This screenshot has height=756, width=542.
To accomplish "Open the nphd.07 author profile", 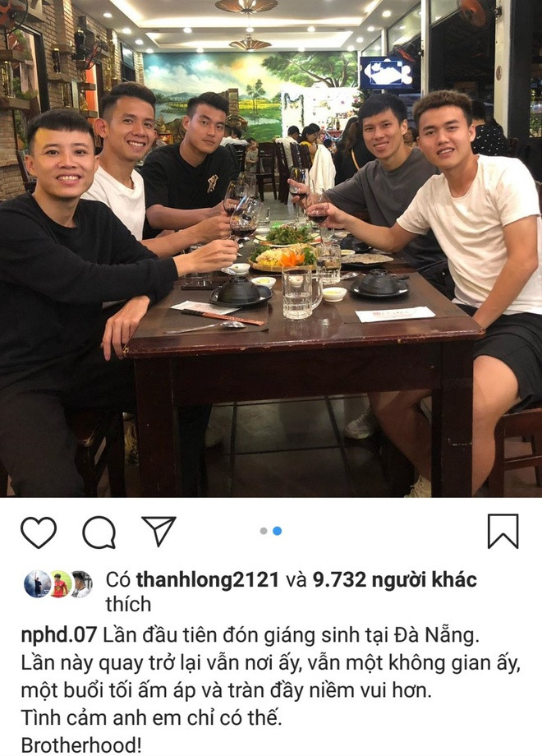I will [59, 635].
